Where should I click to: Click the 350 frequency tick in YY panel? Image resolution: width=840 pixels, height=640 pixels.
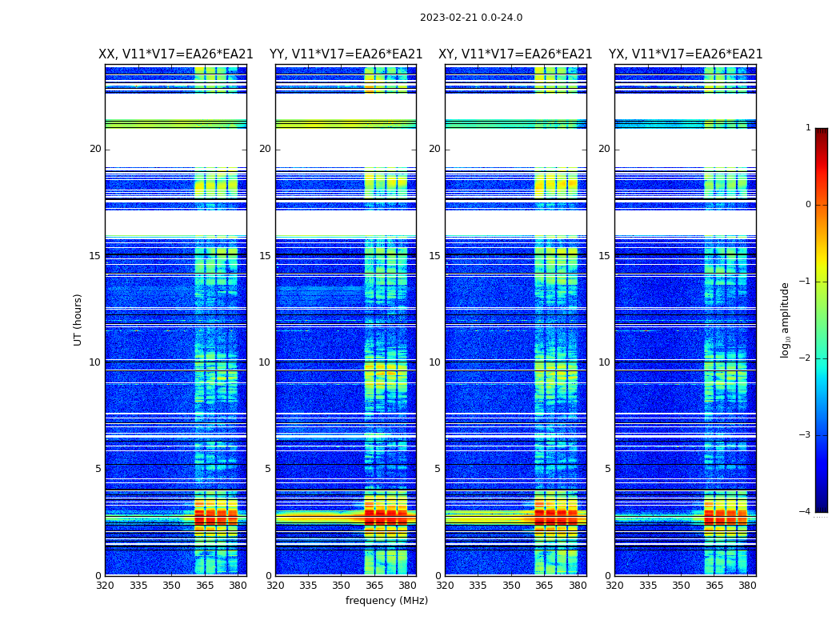342,586
